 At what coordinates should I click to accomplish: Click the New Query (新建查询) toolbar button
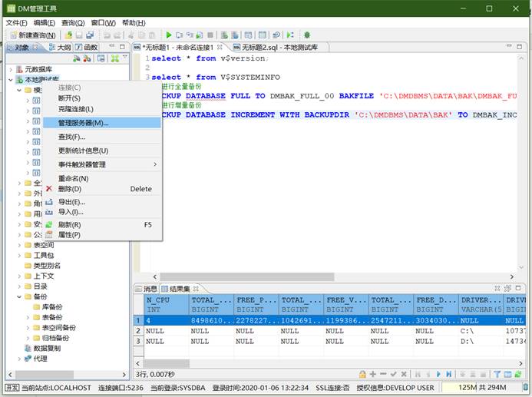tap(33, 35)
